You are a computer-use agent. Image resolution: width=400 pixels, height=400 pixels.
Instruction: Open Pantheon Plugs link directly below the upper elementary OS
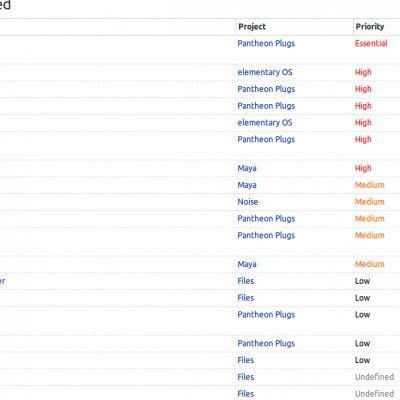[266, 89]
